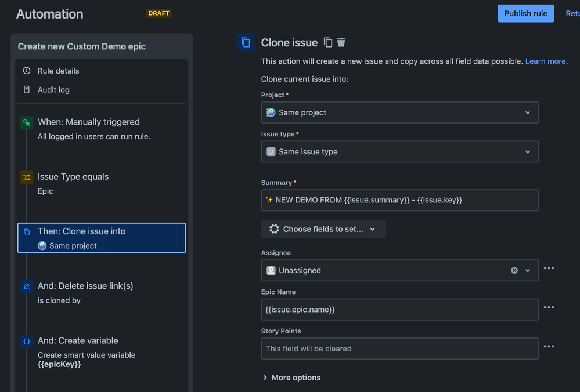Open the Issue type dropdown
The width and height of the screenshot is (580, 392).
(400, 152)
